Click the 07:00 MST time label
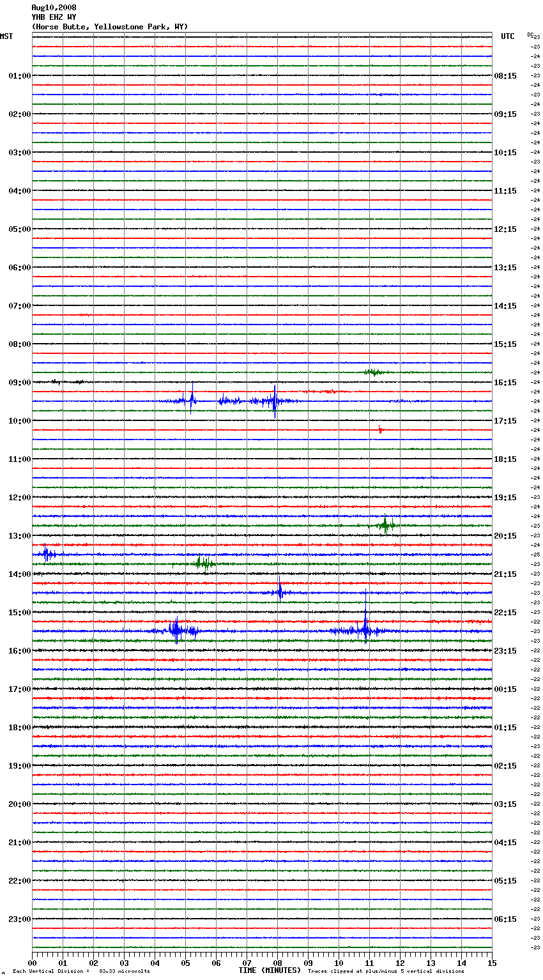 click(x=20, y=306)
